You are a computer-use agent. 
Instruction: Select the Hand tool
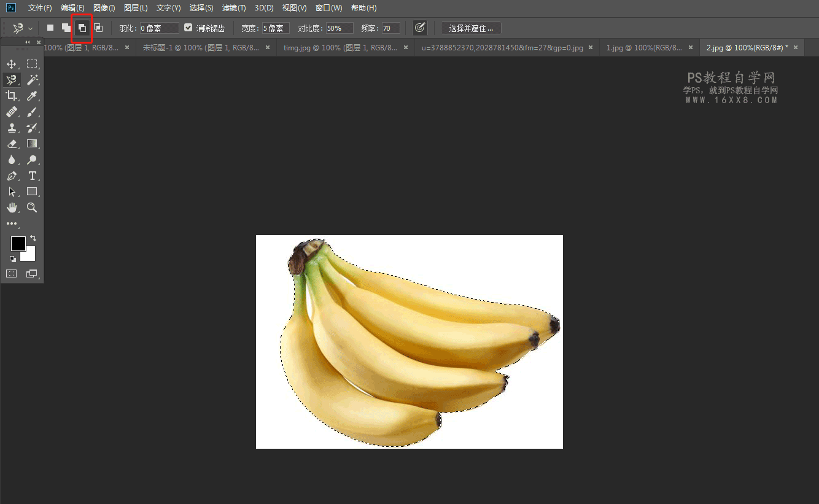(12, 207)
